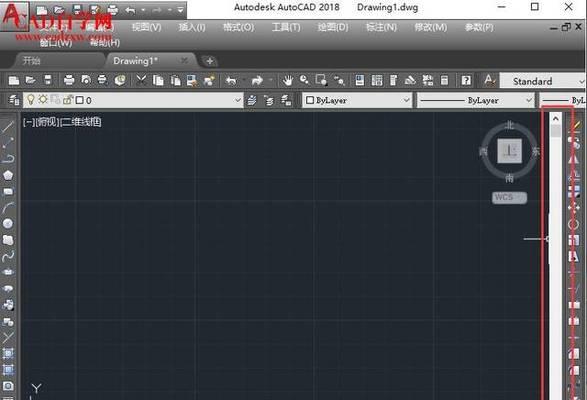
Task: Open Customize Quick Access Toolbar arrow
Action: pos(180,10)
